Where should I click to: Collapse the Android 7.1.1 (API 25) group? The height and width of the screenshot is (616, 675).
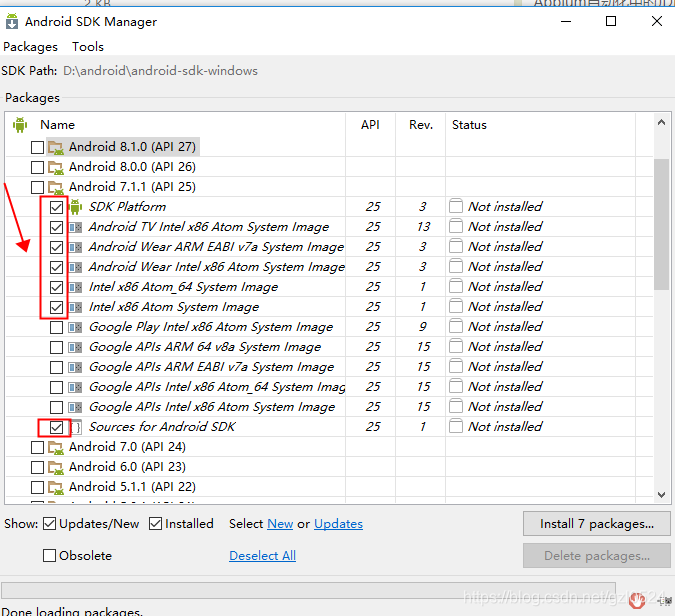coord(132,187)
